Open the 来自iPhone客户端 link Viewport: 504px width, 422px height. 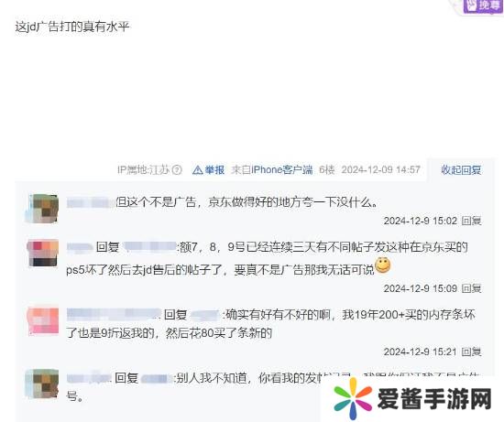click(272, 170)
